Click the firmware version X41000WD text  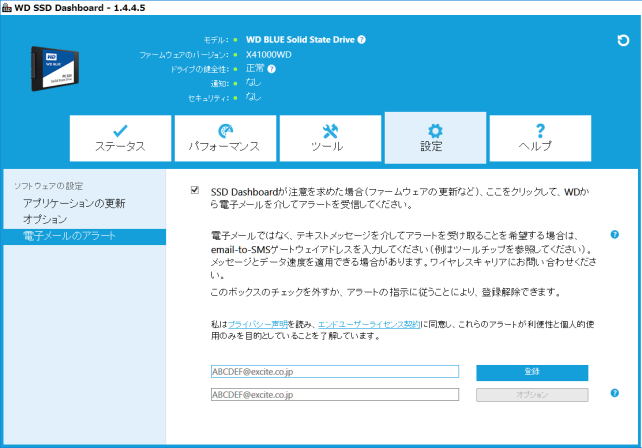[269, 54]
